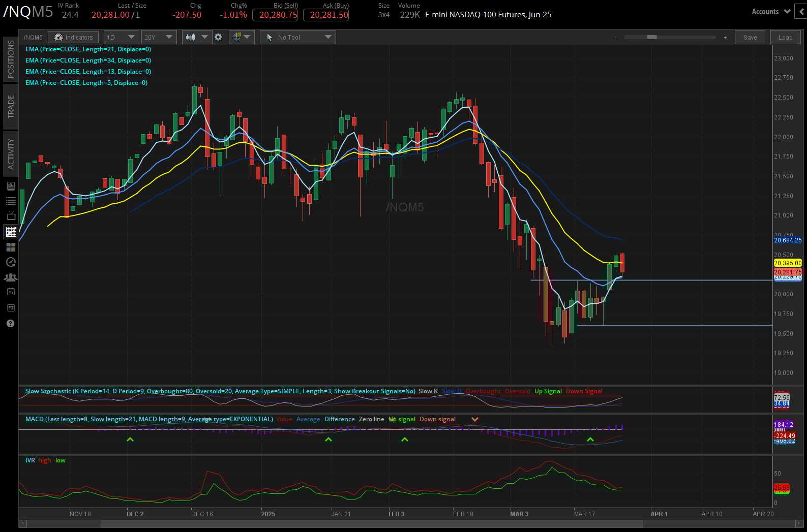Expand the MACD legend chevron
Image resolution: width=807 pixels, height=532 pixels.
[x=475, y=419]
